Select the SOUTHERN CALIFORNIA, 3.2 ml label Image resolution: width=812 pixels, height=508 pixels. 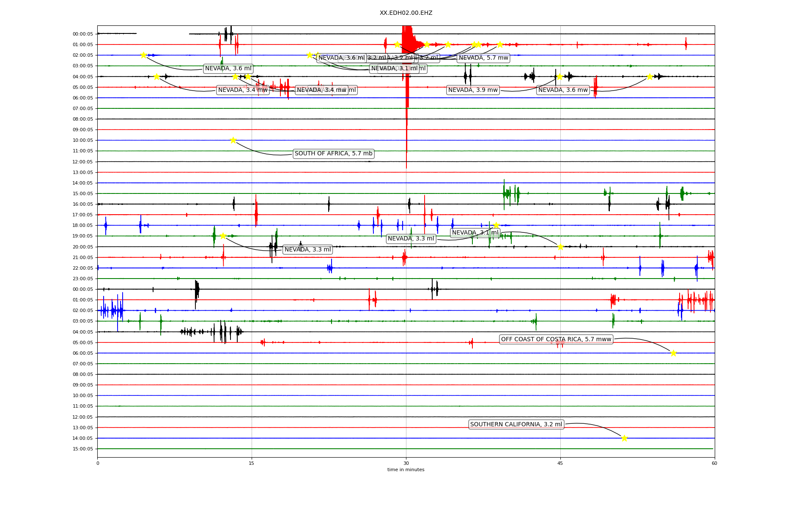(516, 424)
